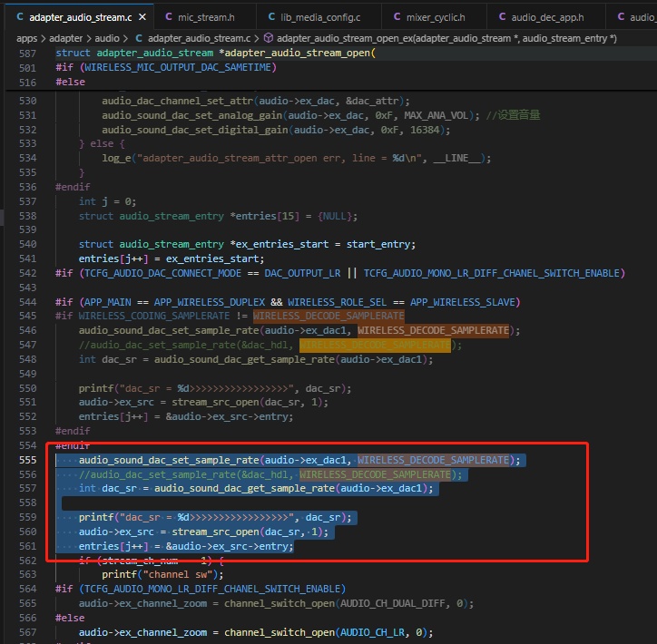Click WIRELESS_CODING_SAMPLERATE on line 545
Image resolution: width=657 pixels, height=644 pixels.
[x=153, y=316]
